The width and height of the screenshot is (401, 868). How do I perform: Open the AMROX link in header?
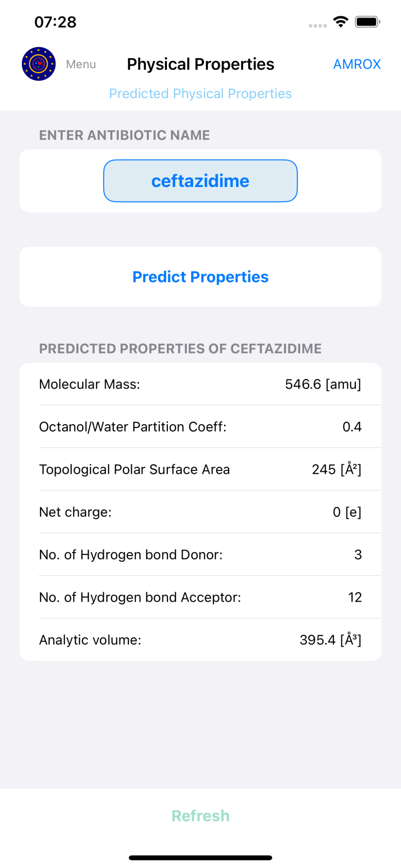click(357, 64)
